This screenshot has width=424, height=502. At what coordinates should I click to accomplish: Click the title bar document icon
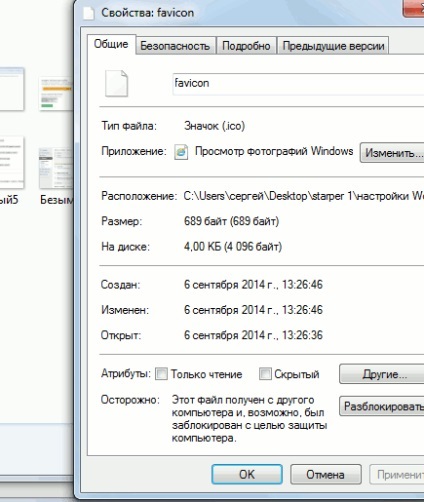[x=89, y=13]
